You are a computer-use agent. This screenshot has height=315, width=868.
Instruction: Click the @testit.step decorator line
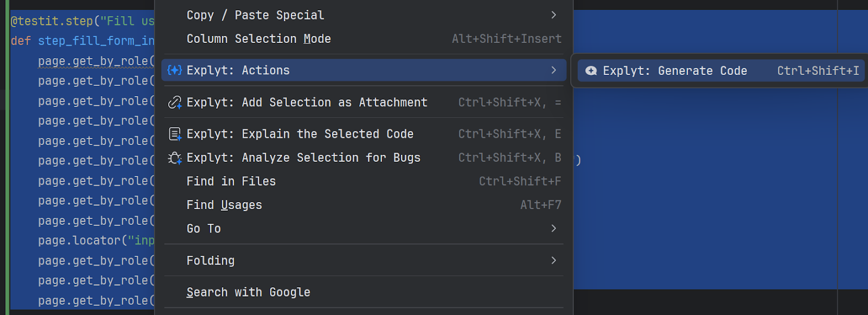click(82, 21)
